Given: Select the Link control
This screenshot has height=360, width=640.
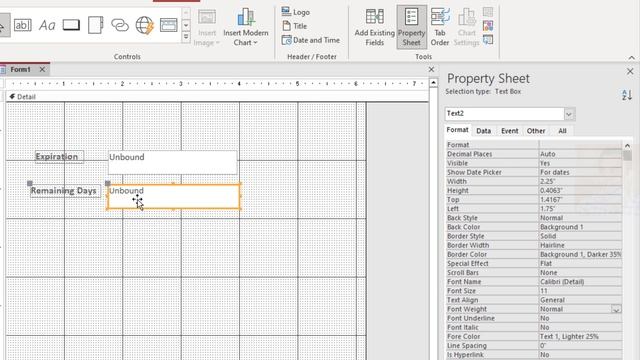Looking at the screenshot, I should click(120, 25).
